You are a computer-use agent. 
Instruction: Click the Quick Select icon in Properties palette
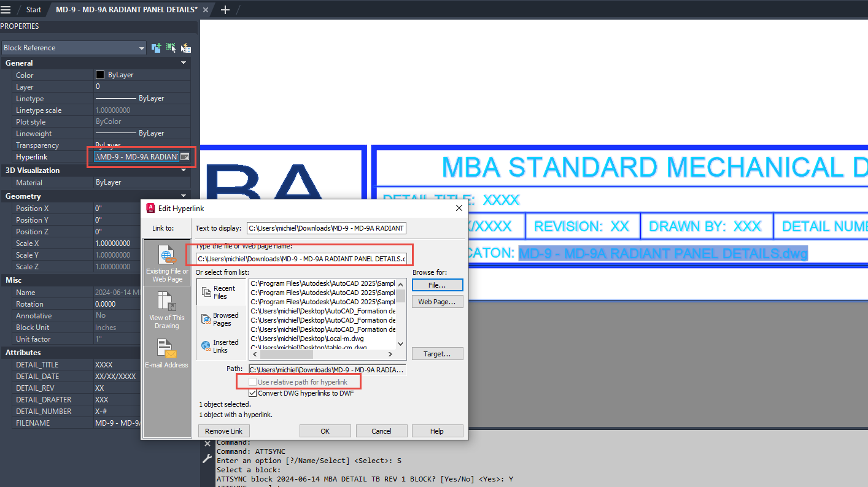pyautogui.click(x=186, y=47)
